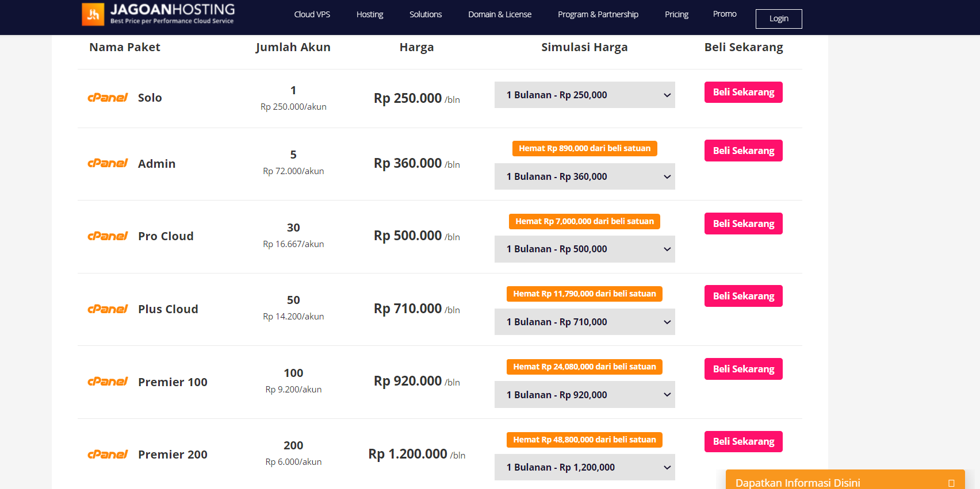Click the Rp 250.000 /bln price
The height and width of the screenshot is (489, 980).
pyautogui.click(x=417, y=98)
